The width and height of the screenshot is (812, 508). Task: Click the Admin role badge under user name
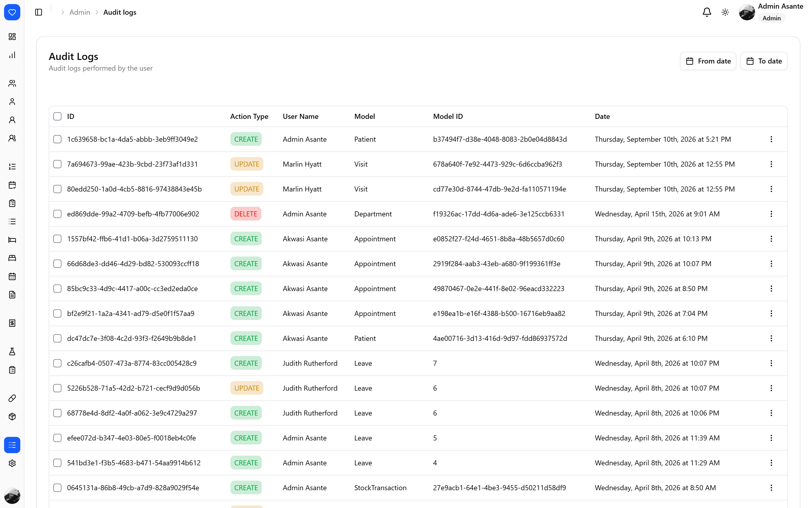(x=771, y=18)
